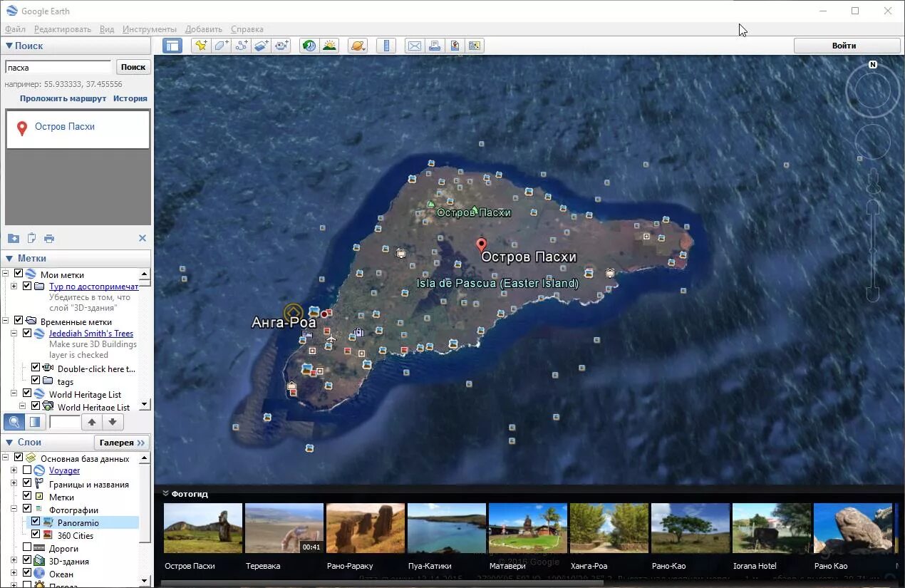905x588 pixels.
Task: Collapse the Основная база данных node
Action: click(x=5, y=458)
